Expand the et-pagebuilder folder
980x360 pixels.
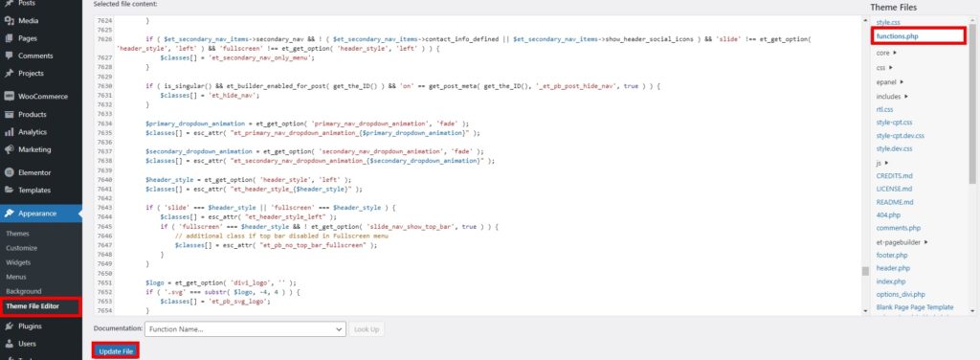point(902,242)
